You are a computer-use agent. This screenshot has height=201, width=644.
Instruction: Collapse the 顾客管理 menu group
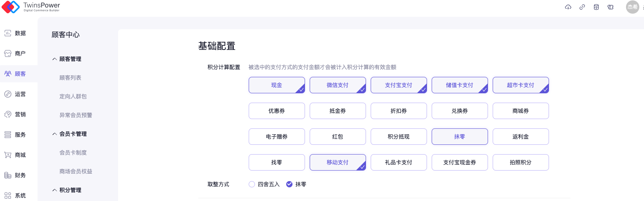(x=55, y=59)
